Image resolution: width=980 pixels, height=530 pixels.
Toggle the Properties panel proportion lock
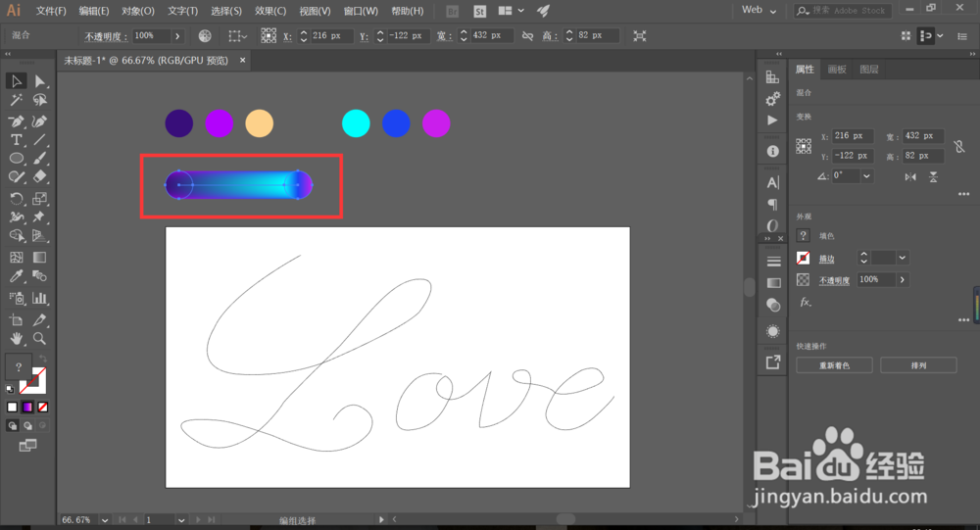(x=959, y=146)
